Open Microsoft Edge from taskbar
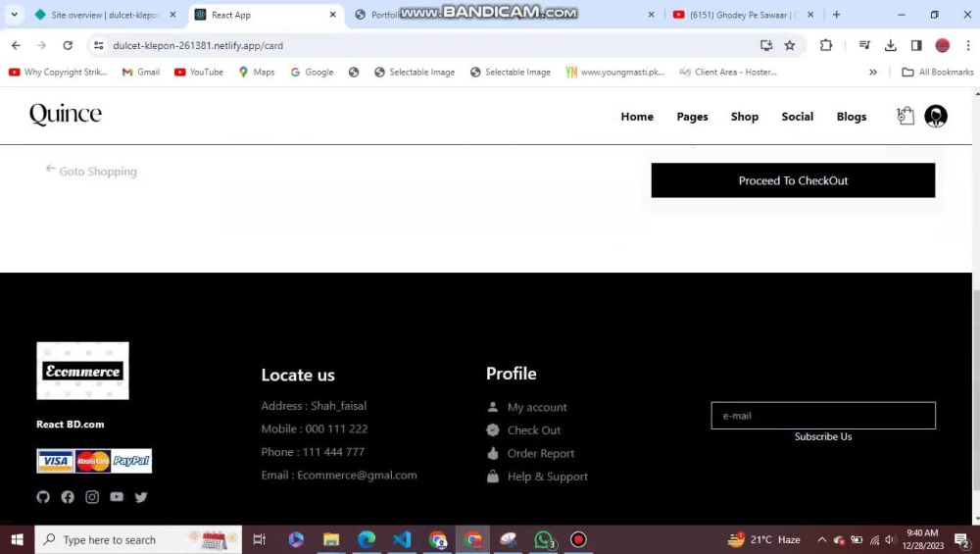Image resolution: width=980 pixels, height=554 pixels. pyautogui.click(x=367, y=539)
